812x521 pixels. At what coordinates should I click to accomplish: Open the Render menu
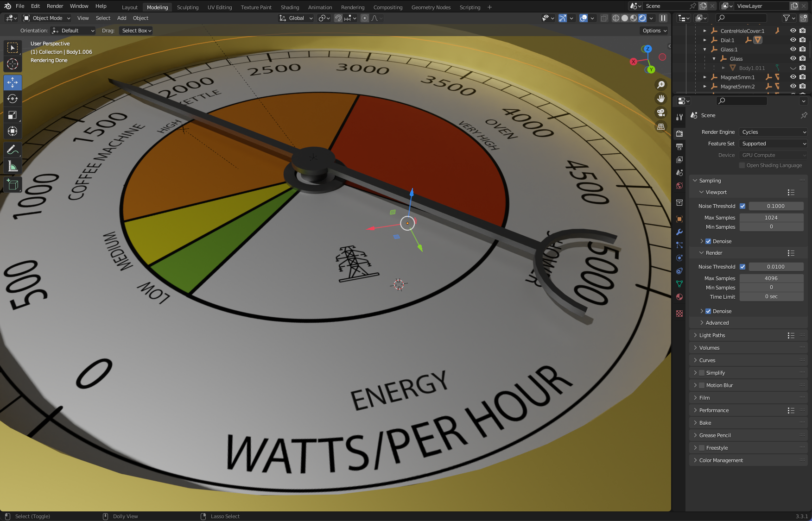click(55, 6)
